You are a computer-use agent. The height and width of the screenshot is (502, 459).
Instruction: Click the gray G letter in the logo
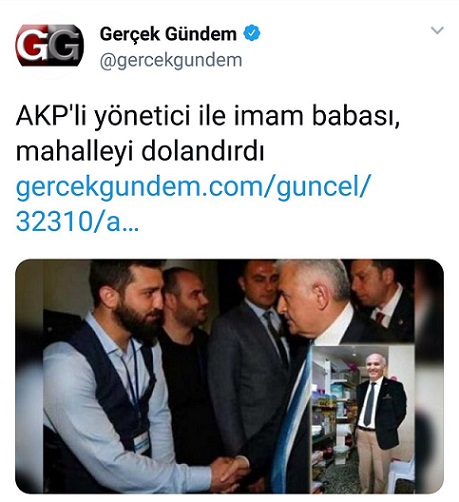click(65, 45)
